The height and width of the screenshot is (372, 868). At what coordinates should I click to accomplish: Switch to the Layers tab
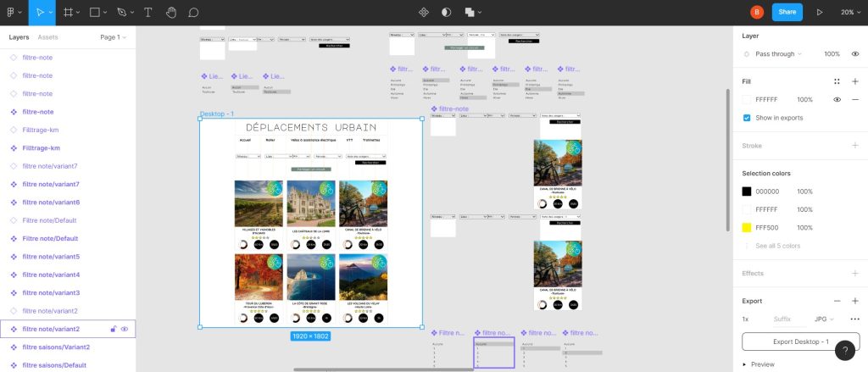coord(19,37)
